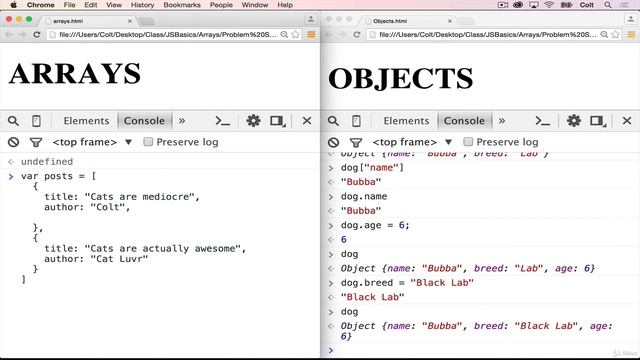640x360 pixels.
Task: Bookmark the arrays.html page with the star
Action: click(296, 35)
